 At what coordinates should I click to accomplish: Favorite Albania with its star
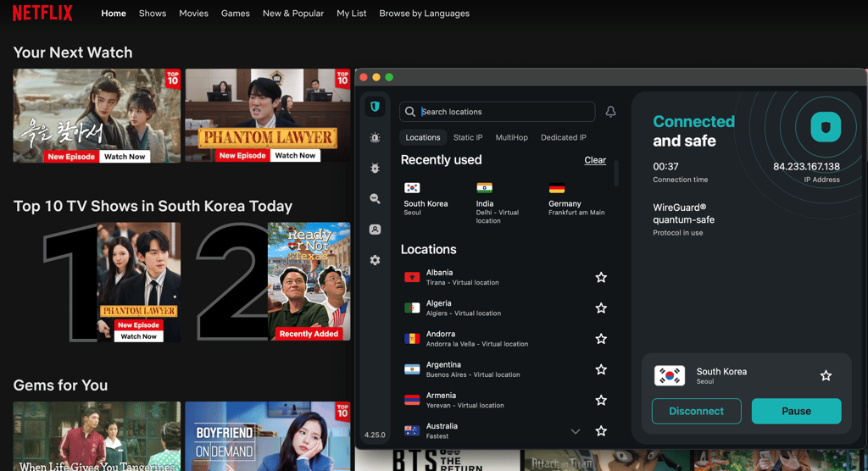click(x=601, y=277)
